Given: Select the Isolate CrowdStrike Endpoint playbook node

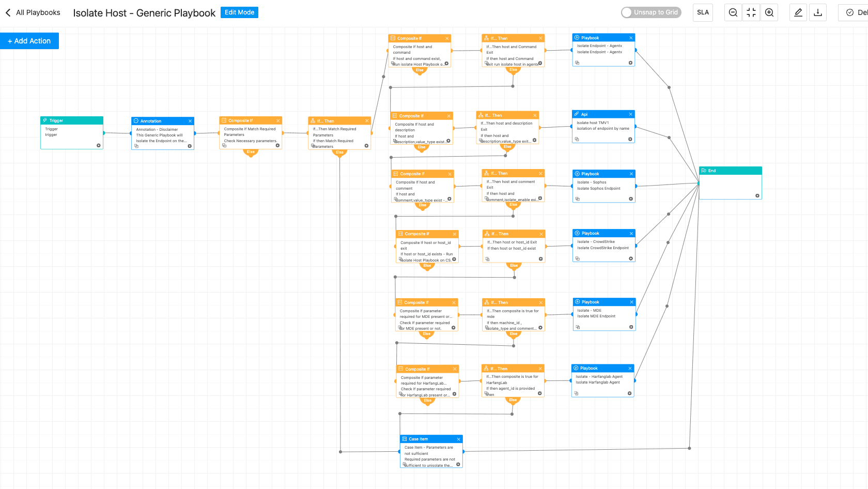Looking at the screenshot, I should click(603, 245).
